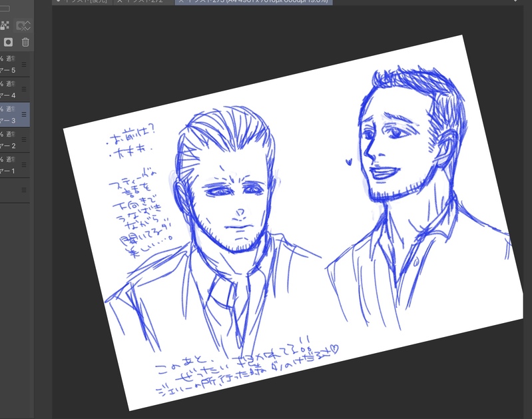
Task: Click the sketch of the frowning man in a suit
Action: pos(214,231)
